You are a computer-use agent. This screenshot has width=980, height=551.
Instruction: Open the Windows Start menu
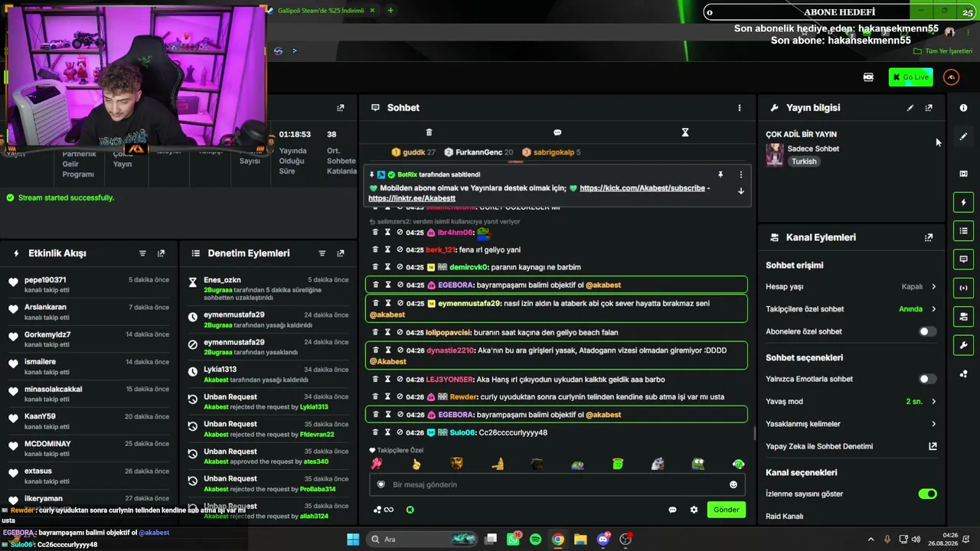pyautogui.click(x=353, y=540)
